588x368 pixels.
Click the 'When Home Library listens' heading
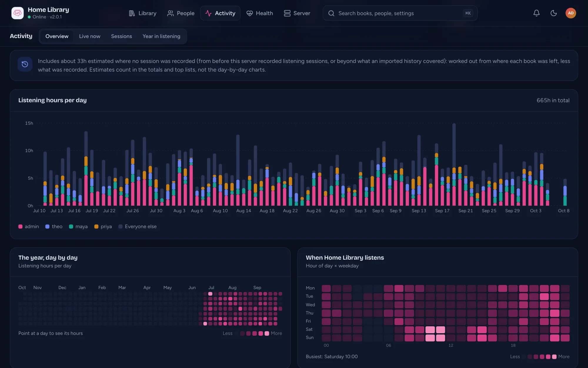345,258
